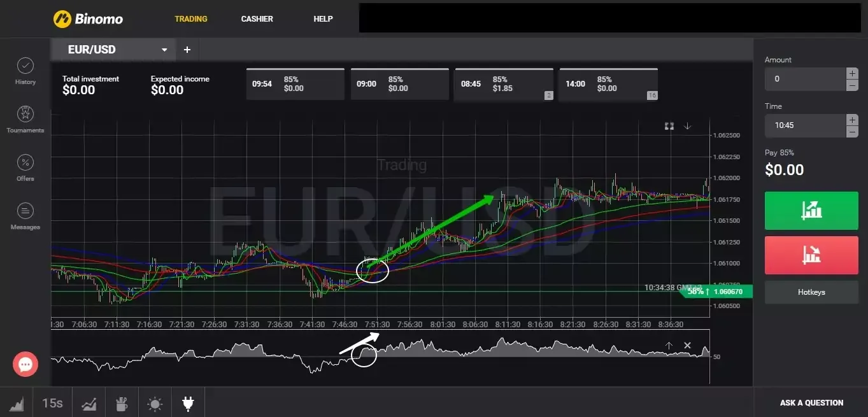The image size is (868, 417).
Task: Decrease Amount with the minus button
Action: coord(852,85)
